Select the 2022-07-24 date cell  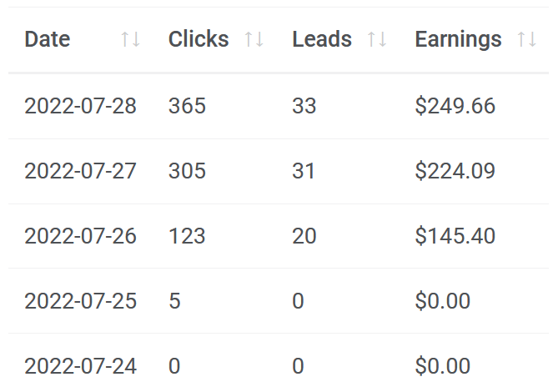click(80, 366)
